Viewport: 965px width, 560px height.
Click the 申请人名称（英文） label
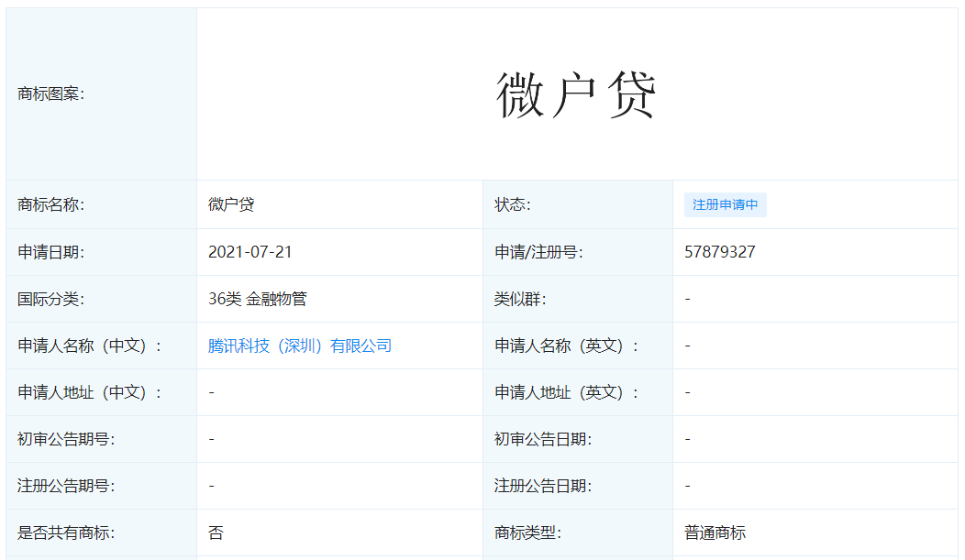click(567, 346)
